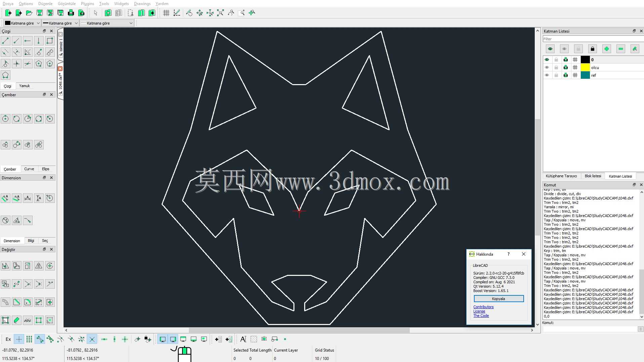Click the Remove layer minus icon
The image size is (644, 362).
point(621,49)
